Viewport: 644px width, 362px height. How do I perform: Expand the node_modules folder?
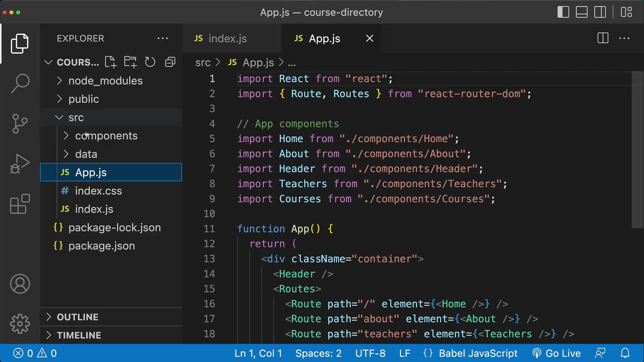(x=105, y=80)
